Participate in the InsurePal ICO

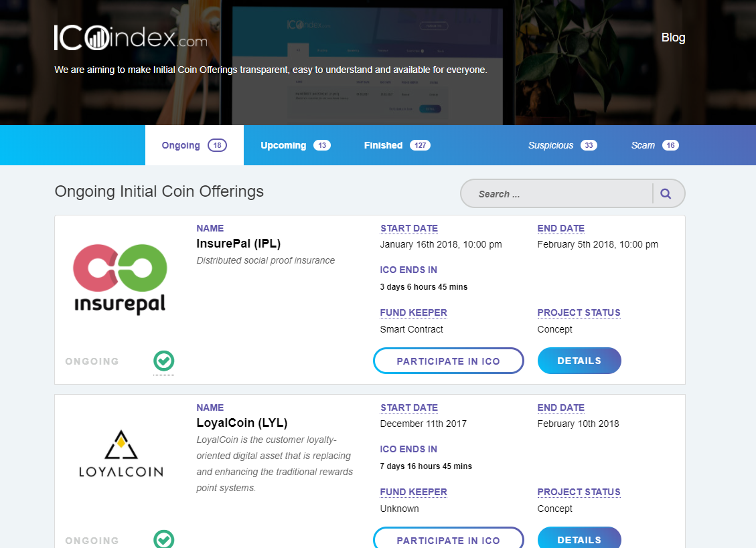coord(449,361)
